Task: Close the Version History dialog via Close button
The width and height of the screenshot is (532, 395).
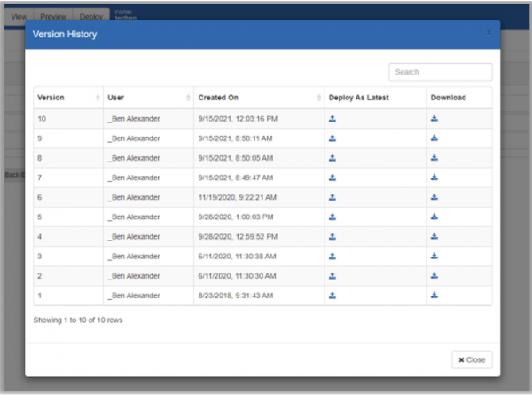Action: click(x=472, y=359)
